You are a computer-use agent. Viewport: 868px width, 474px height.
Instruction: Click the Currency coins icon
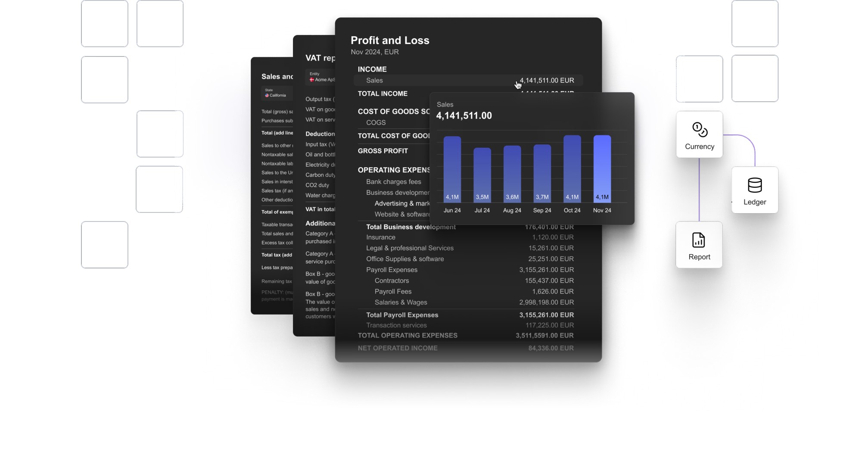pos(700,129)
